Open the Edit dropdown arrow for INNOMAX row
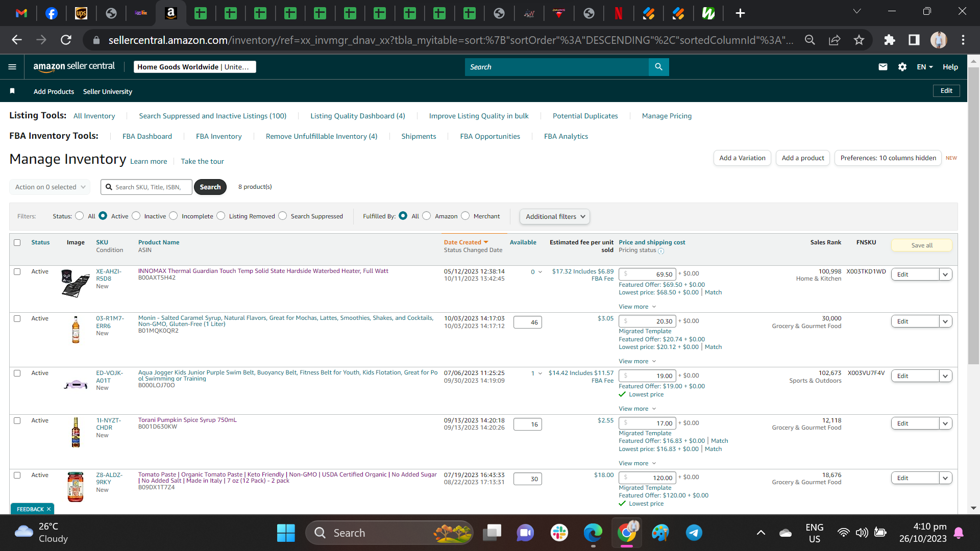980x551 pixels. coord(945,274)
